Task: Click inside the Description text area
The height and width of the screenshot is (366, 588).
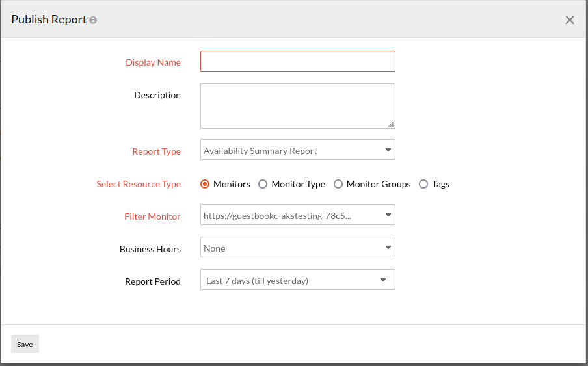Action: [297, 105]
